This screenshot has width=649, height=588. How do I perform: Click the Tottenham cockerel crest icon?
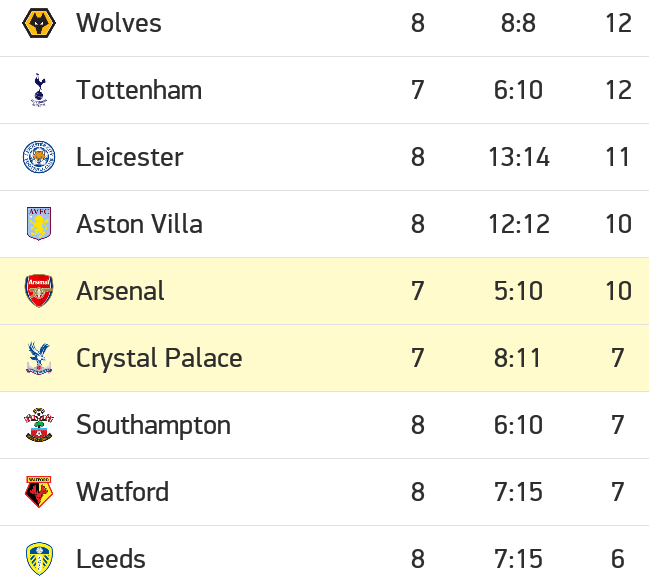coord(39,90)
